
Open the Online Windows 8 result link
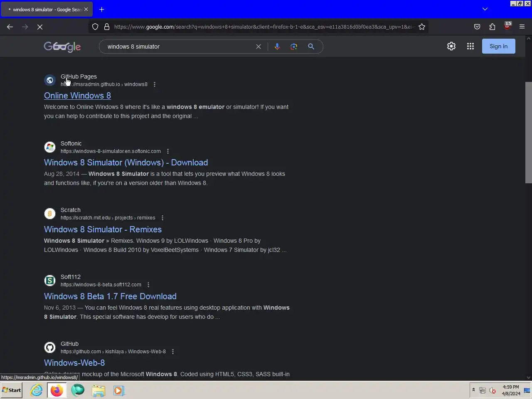click(x=77, y=96)
